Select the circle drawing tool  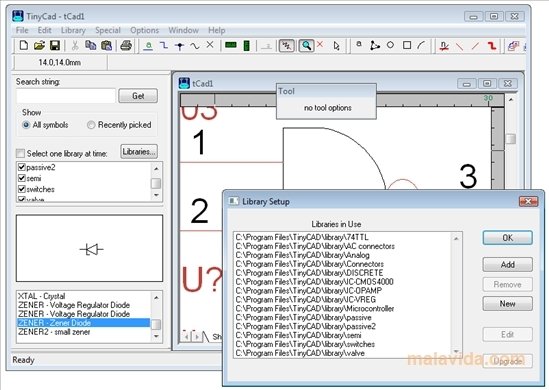click(390, 45)
